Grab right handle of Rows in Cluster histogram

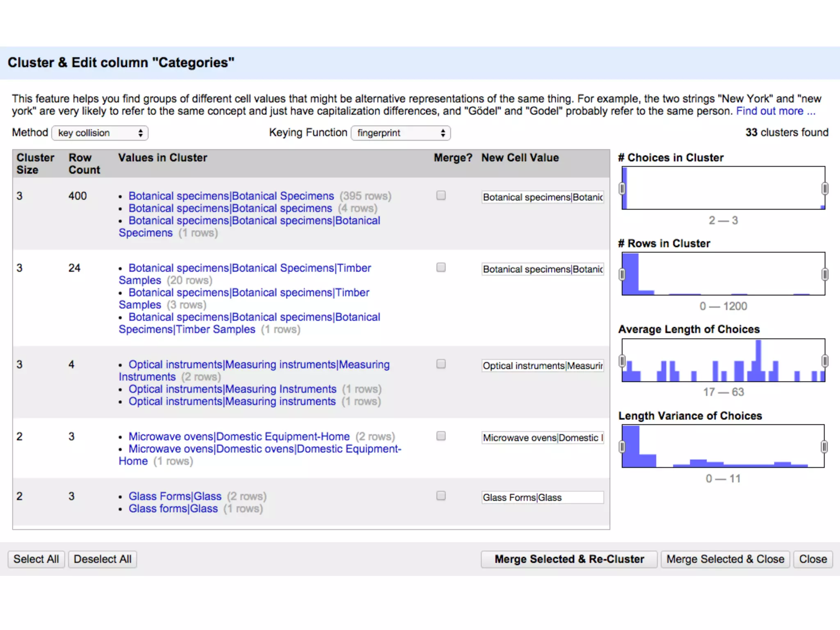[x=825, y=274]
